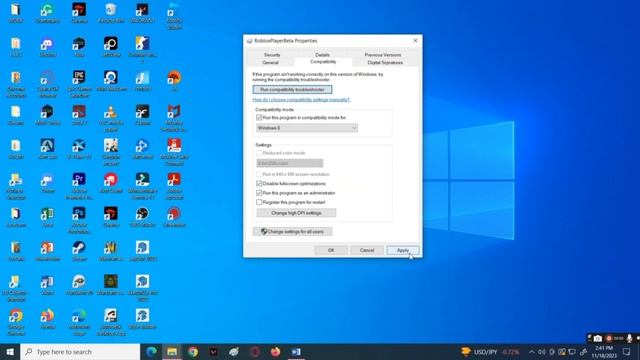Select the Recycle Bin desktop icon
Screen dimensions: 640x360
click(111, 12)
